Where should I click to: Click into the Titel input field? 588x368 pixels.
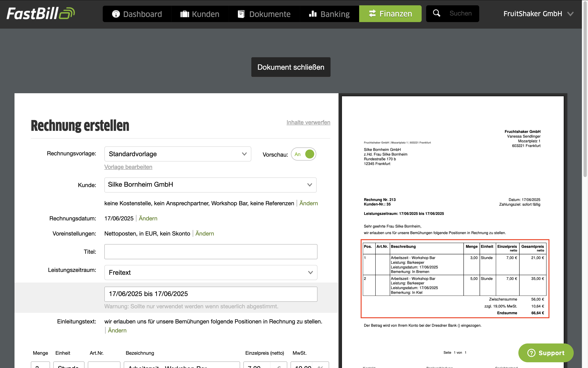coord(211,252)
